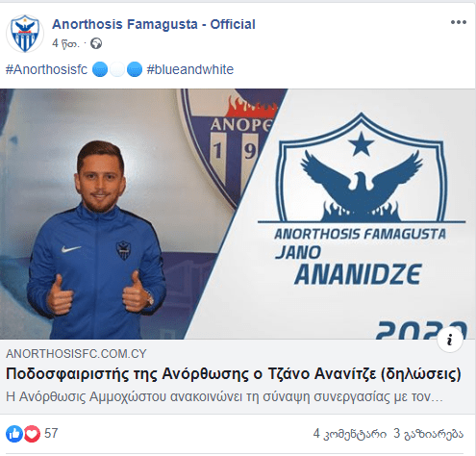This screenshot has height=456, width=476.
Task: Click the blue Like reaction icon
Action: pos(14,434)
